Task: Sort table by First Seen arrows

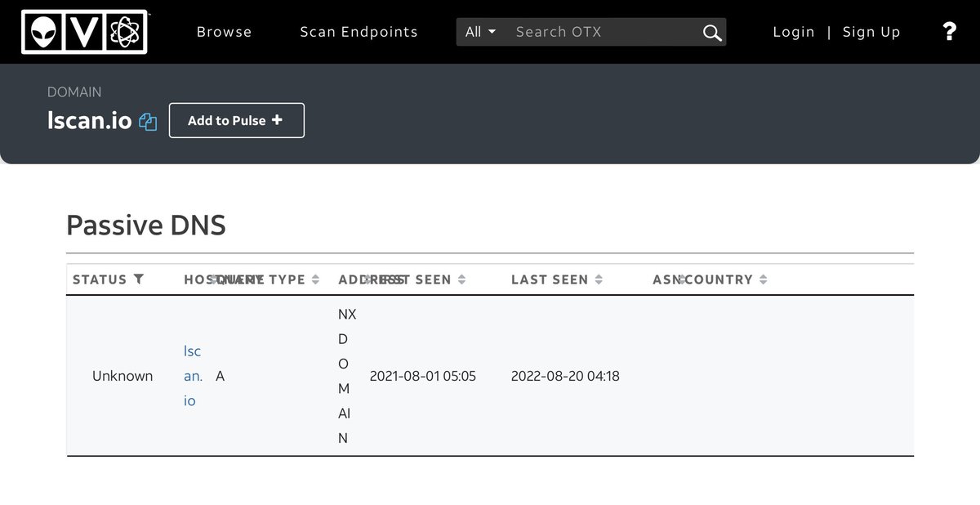Action: click(461, 279)
